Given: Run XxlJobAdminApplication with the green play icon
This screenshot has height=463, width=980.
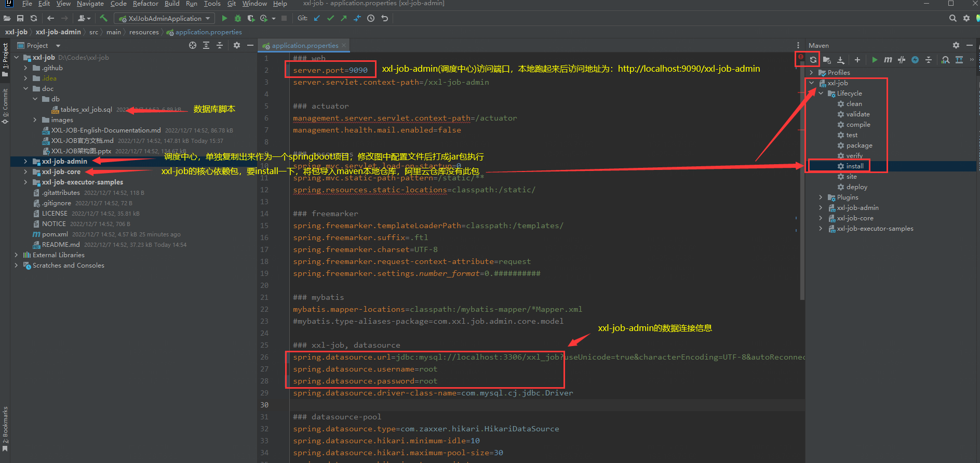Looking at the screenshot, I should pyautogui.click(x=224, y=18).
